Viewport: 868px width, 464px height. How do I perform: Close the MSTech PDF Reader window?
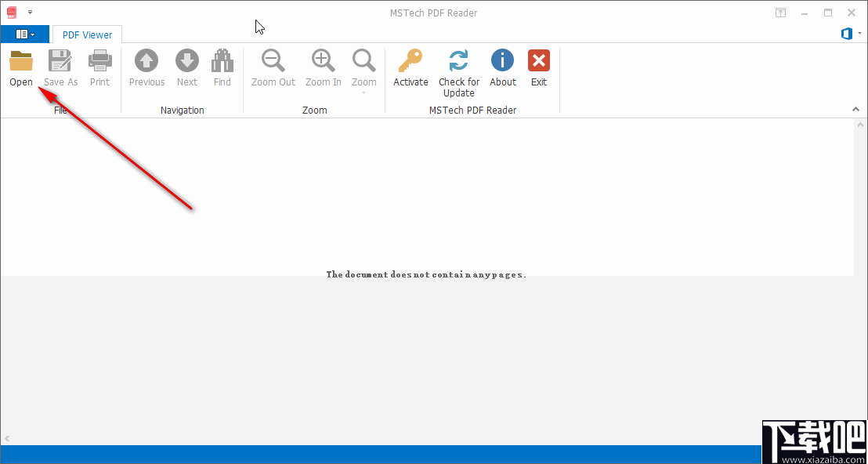click(x=852, y=13)
